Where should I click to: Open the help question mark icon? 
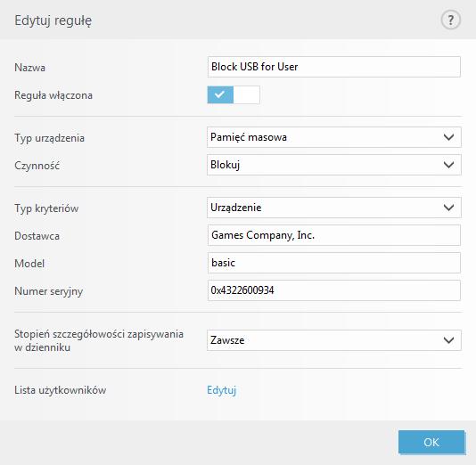(450, 20)
